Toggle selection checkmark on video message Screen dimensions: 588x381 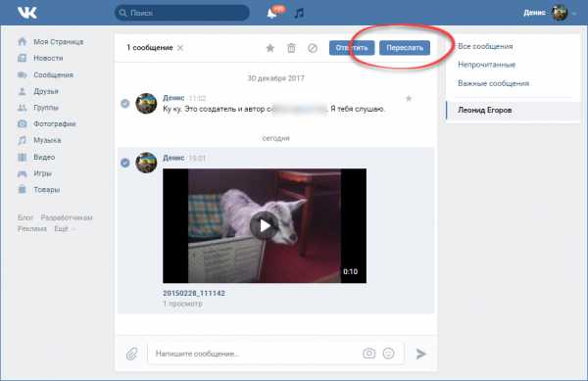pos(125,163)
